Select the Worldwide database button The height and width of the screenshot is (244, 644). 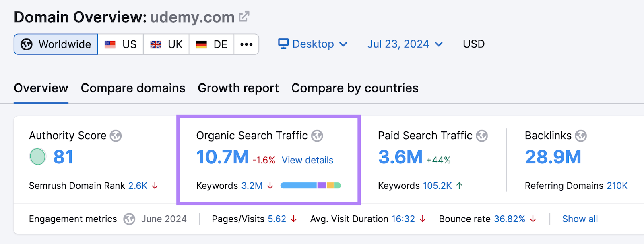pos(56,44)
